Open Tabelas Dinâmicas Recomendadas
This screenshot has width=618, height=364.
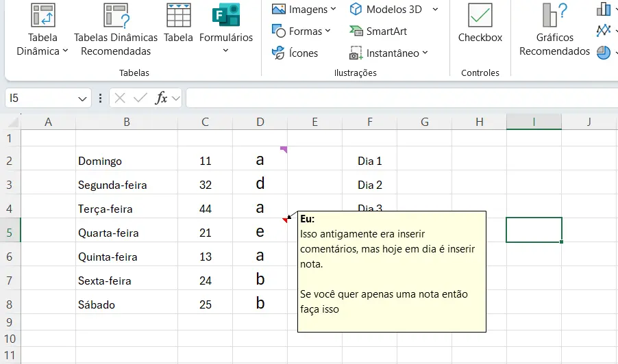116,29
